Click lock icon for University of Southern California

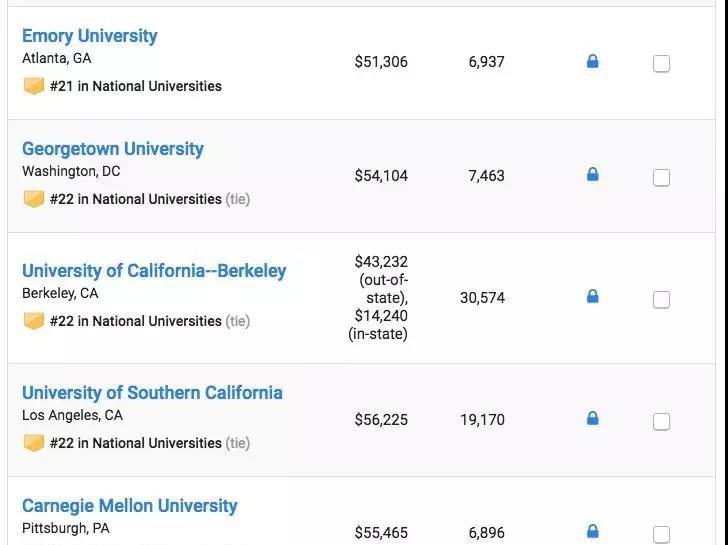click(x=592, y=419)
